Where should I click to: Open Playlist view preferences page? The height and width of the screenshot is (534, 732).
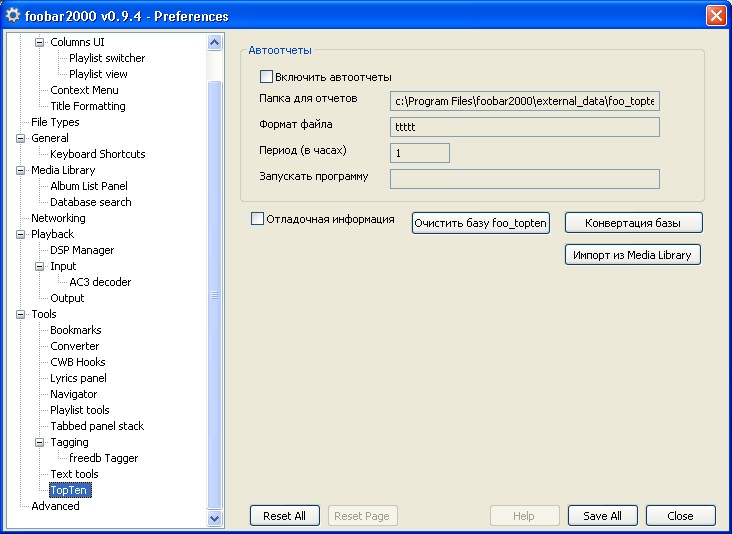(x=98, y=74)
